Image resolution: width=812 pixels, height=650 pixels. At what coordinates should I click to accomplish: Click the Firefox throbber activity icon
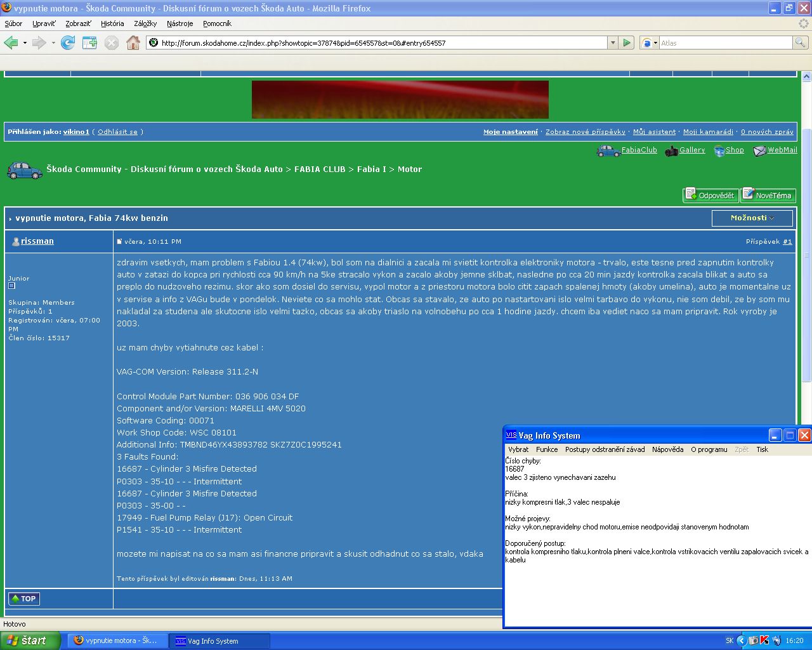[x=804, y=23]
